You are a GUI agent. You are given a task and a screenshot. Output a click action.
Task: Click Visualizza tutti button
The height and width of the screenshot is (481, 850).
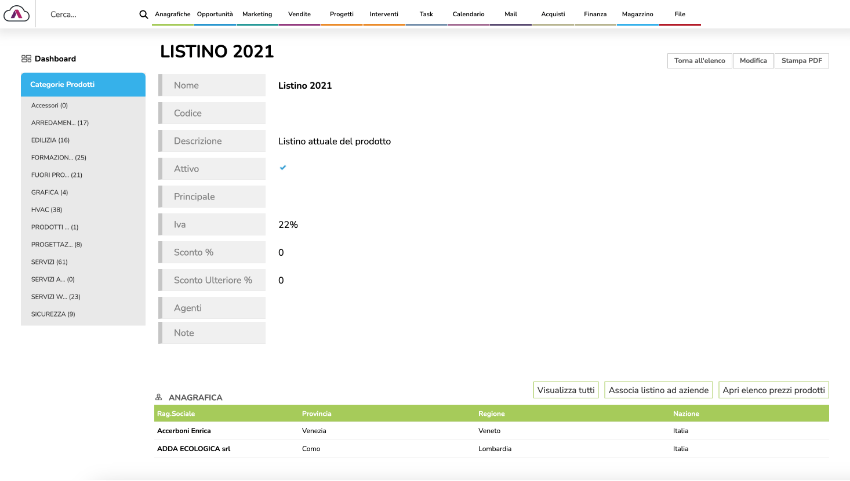coord(566,390)
